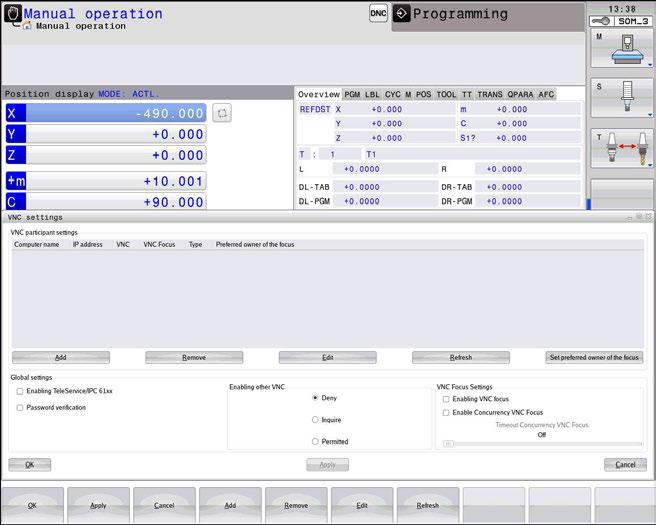Open the M status tab
This screenshot has width=656, height=525.
[408, 95]
